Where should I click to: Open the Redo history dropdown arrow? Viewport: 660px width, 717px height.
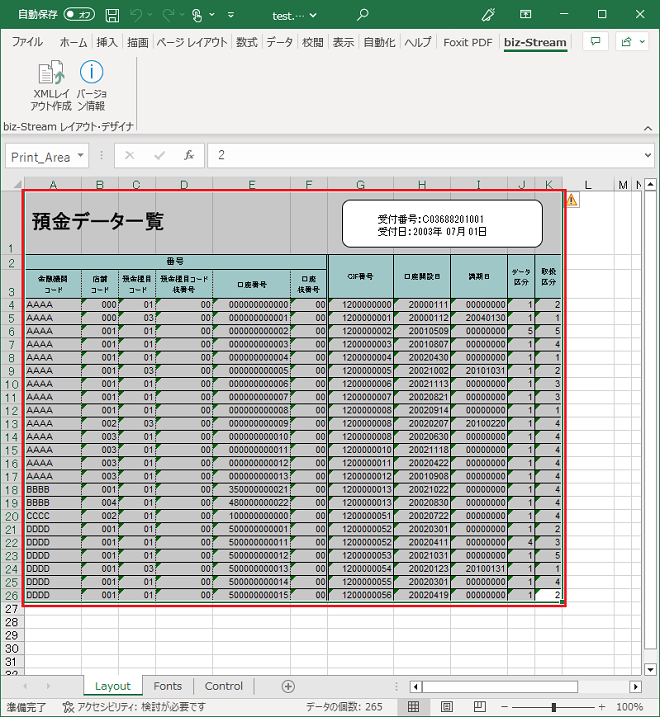182,15
